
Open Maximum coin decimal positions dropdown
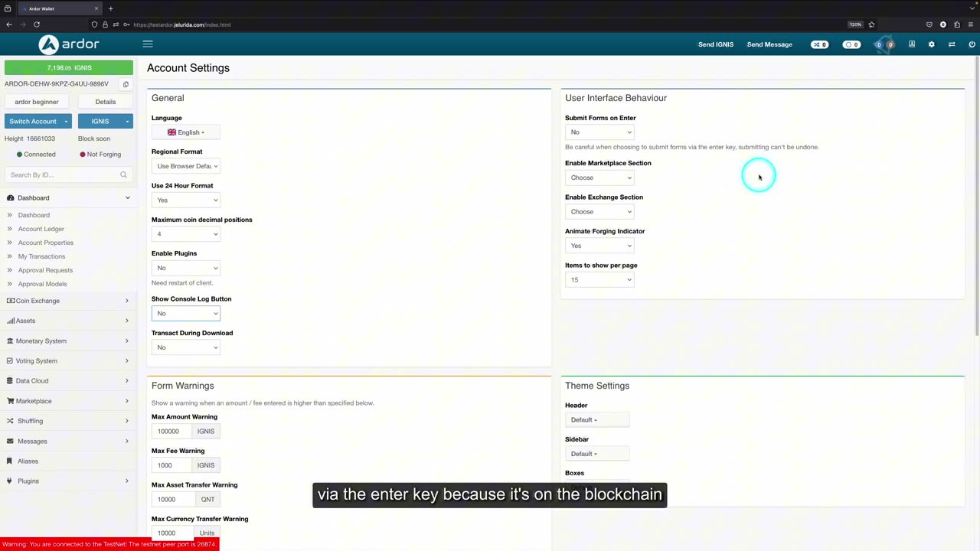pos(186,234)
